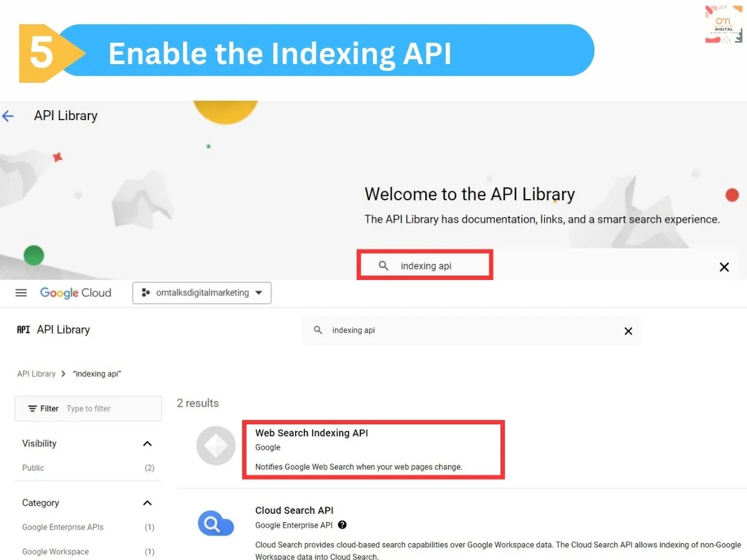Click the 'Type to filter' input field
Screen dimensions: 747x560
(88, 409)
